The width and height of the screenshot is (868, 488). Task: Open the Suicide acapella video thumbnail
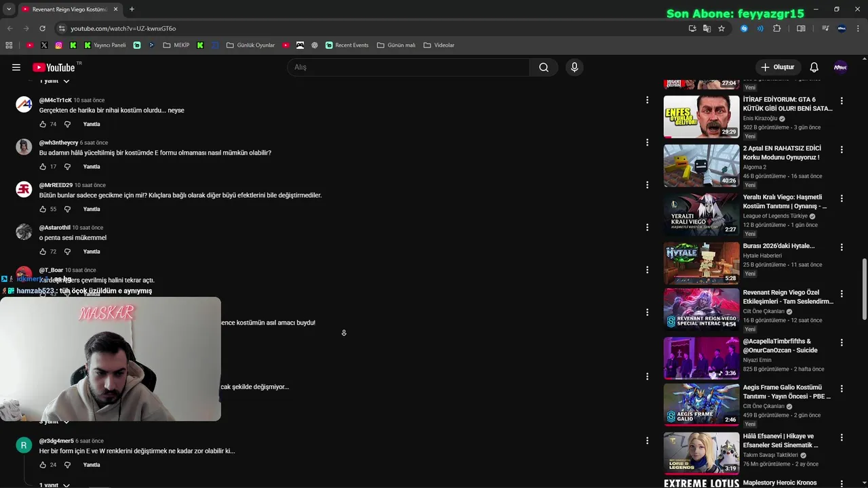click(701, 358)
